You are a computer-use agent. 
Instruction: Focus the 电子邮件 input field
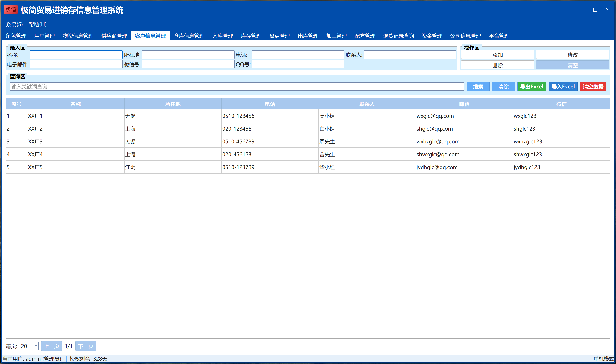tap(76, 64)
